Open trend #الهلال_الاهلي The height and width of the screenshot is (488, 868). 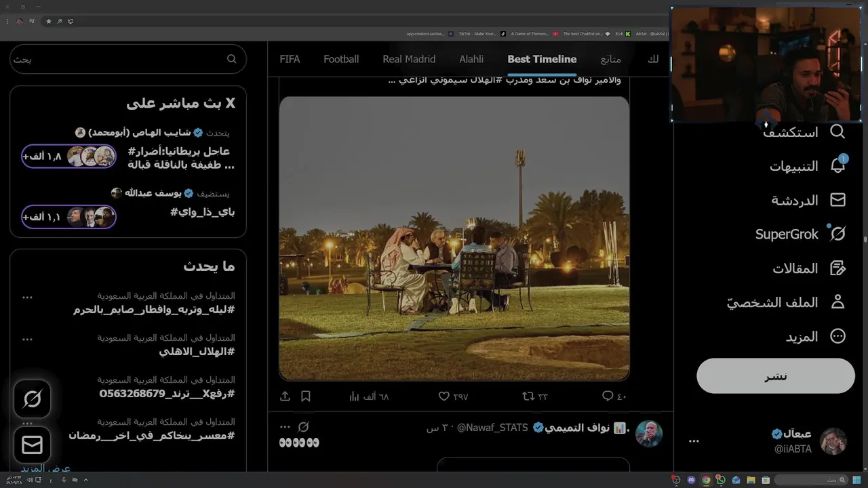197,351
